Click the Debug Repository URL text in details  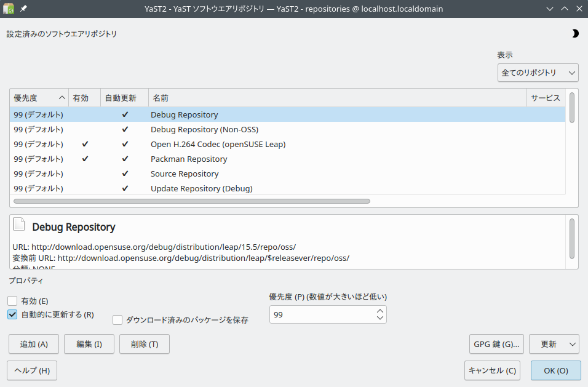154,247
